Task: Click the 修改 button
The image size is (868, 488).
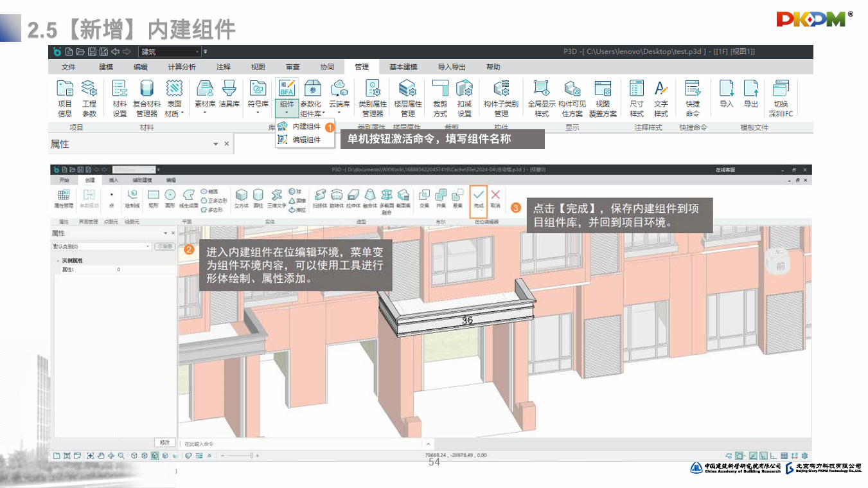Action: point(164,442)
